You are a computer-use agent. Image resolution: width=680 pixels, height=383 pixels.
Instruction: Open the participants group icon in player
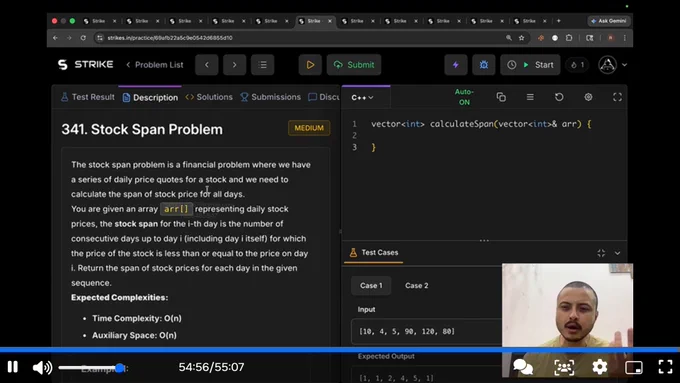pos(564,367)
